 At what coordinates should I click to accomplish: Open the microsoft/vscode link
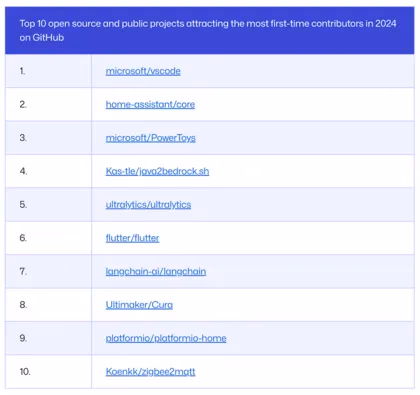point(143,71)
